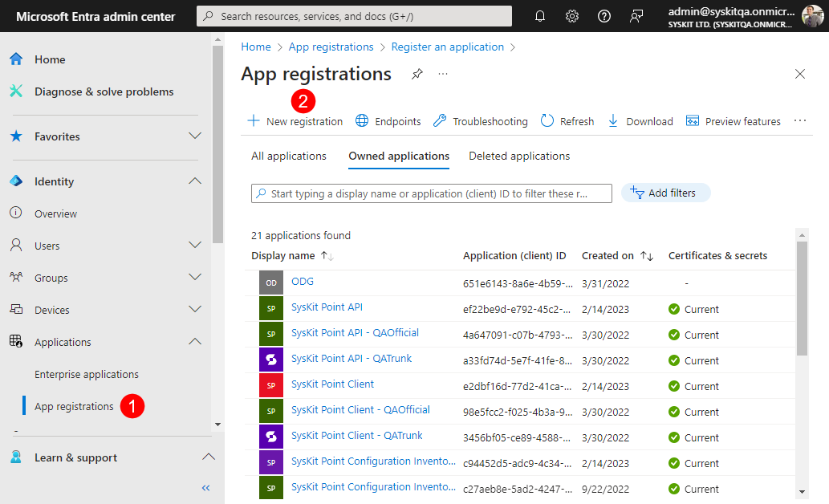This screenshot has height=504, width=829.
Task: Open the Home breadcrumb link
Action: (256, 47)
